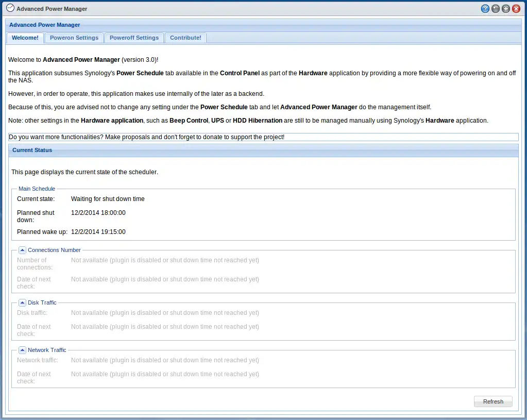
Task: Click 'This page displays the current state' text
Action: (84, 172)
